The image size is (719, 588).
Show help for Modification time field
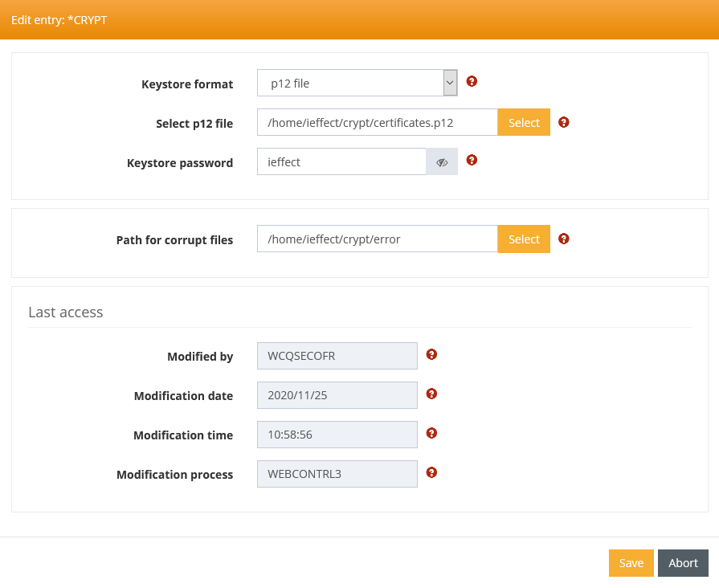pyautogui.click(x=431, y=433)
